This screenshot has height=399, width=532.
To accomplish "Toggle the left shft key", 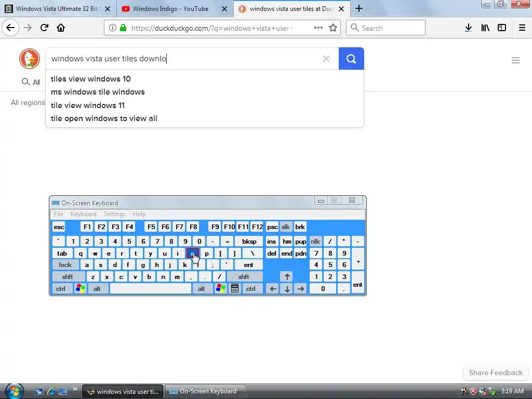I will click(x=68, y=277).
